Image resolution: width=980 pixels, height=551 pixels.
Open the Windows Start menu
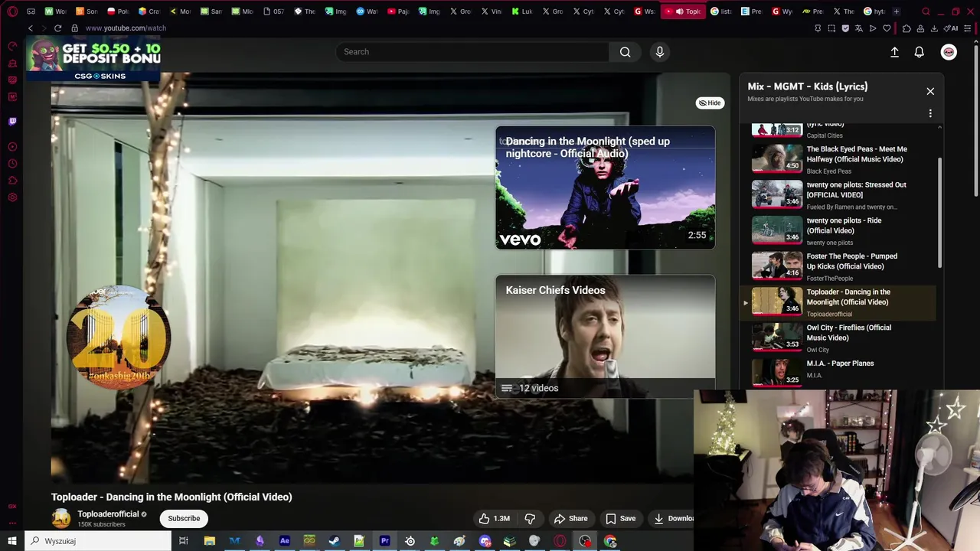point(12,541)
